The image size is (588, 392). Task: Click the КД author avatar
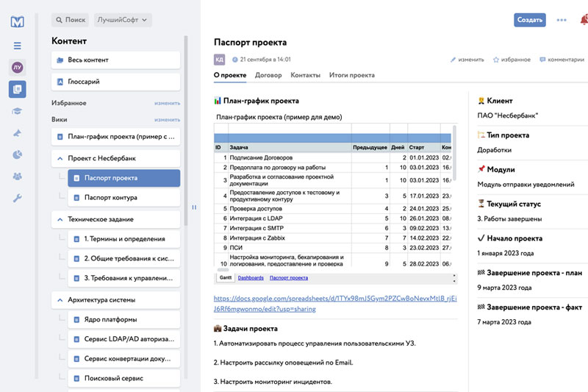click(x=219, y=60)
